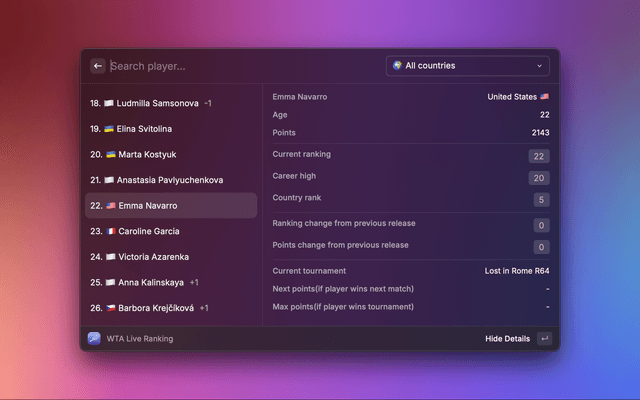The image size is (640, 400).
Task: Click the globe icon in the country filter
Action: [x=398, y=66]
